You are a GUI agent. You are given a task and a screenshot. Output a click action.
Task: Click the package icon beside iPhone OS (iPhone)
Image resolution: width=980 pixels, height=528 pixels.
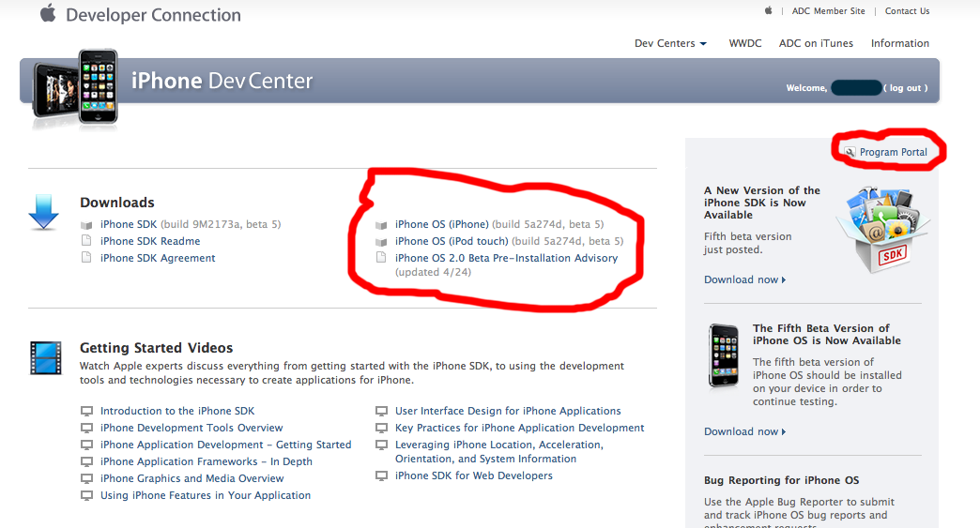click(381, 225)
